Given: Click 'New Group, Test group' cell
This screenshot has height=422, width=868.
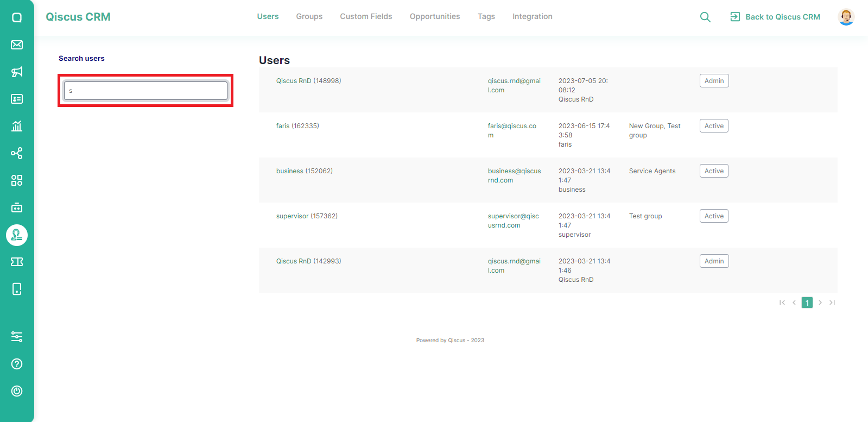Looking at the screenshot, I should tap(655, 130).
